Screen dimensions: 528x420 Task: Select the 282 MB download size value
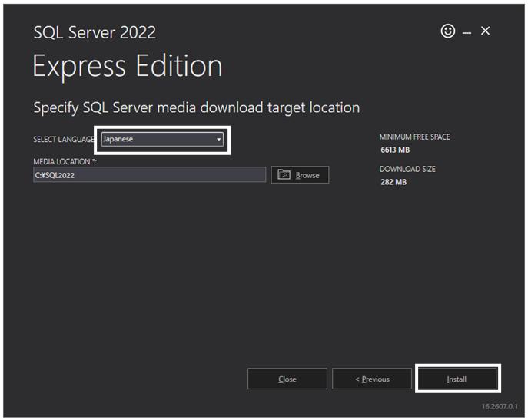click(394, 182)
